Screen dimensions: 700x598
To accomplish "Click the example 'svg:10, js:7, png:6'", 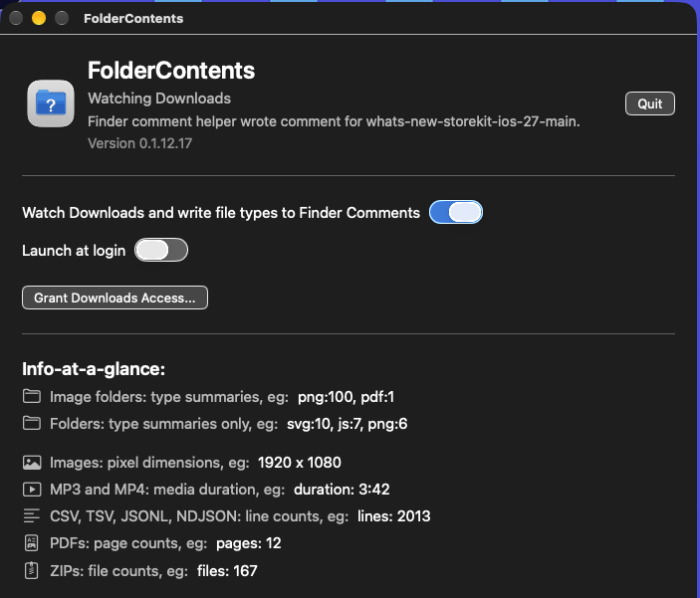I will click(347, 424).
